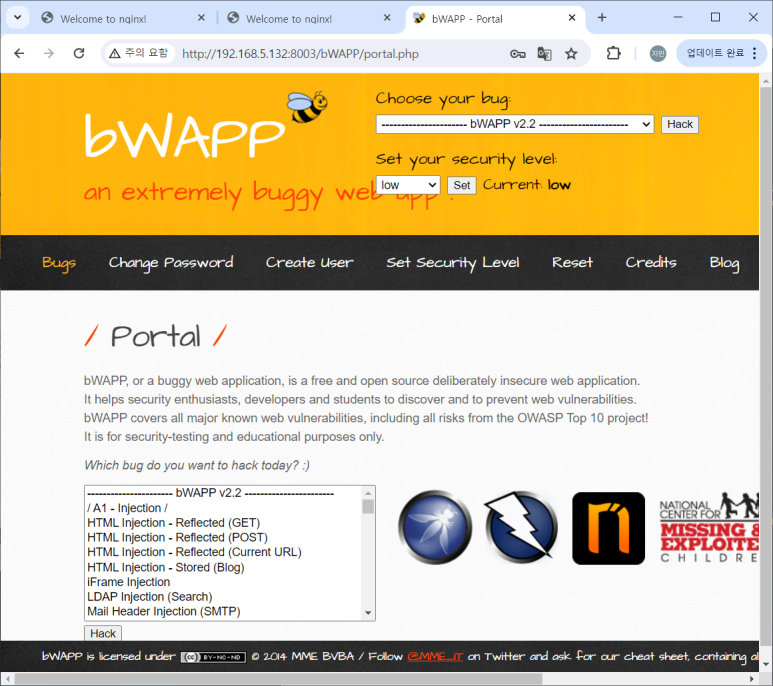Screen dimensions: 773x686
Task: Close the first Welcome to nginx tab
Action: 201,18
